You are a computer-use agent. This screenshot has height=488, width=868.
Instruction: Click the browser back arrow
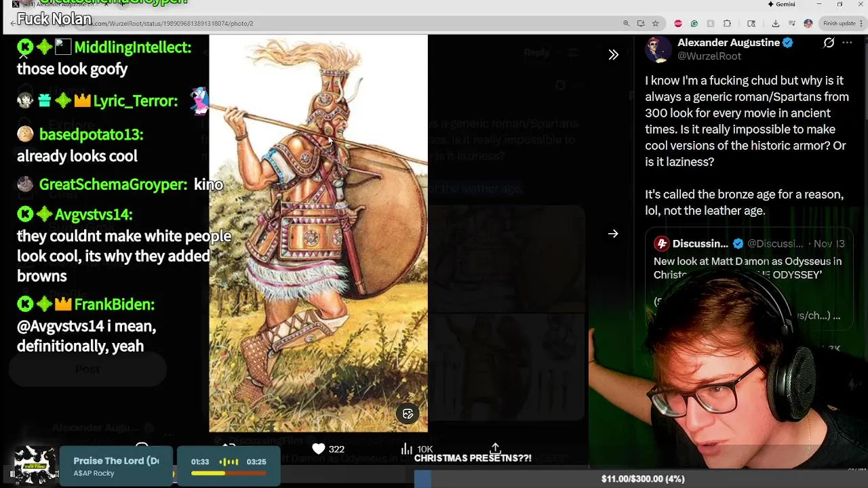point(13,23)
